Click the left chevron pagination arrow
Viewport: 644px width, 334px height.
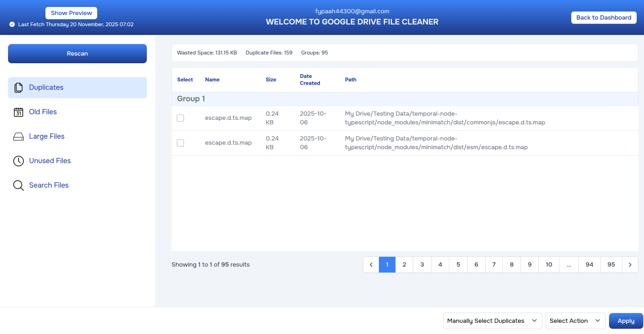[371, 264]
